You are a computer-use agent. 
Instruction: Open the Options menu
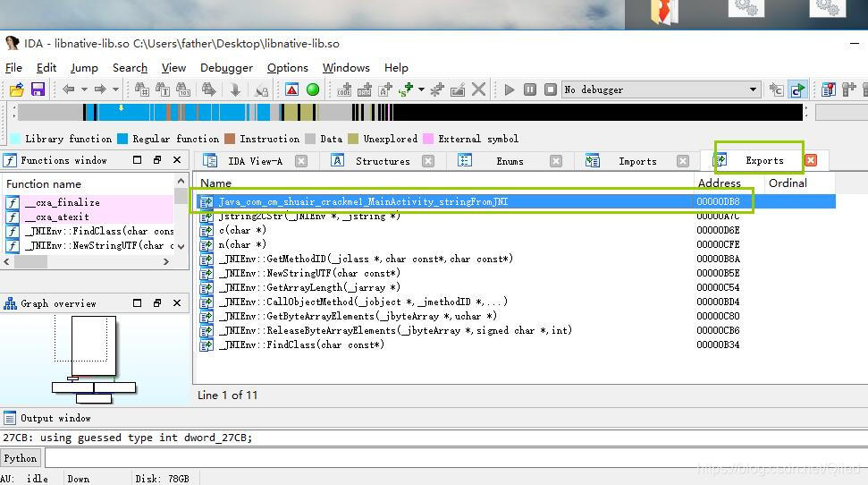click(288, 68)
